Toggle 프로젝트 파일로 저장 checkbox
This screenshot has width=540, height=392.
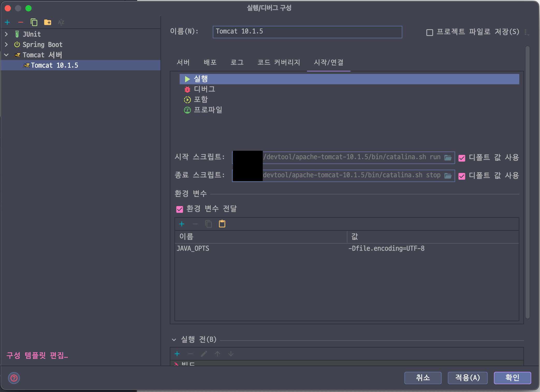click(430, 32)
